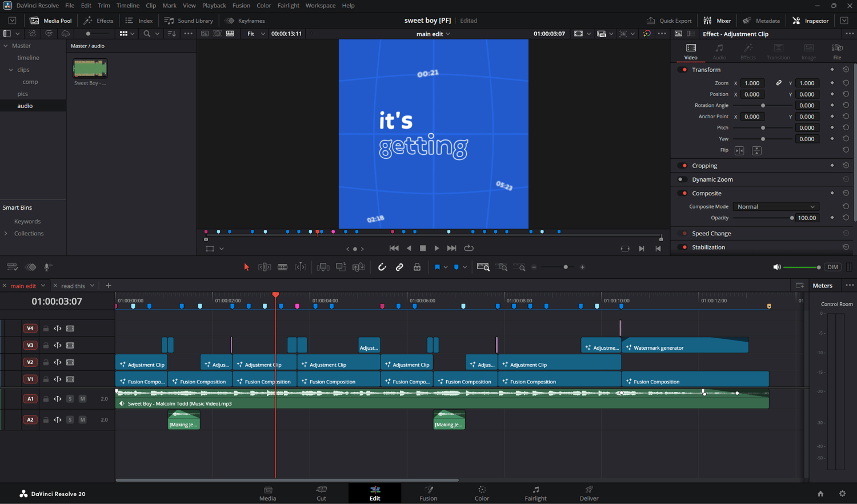Screen dimensions: 857x504
Task: Click the Quick Export button
Action: [669, 21]
